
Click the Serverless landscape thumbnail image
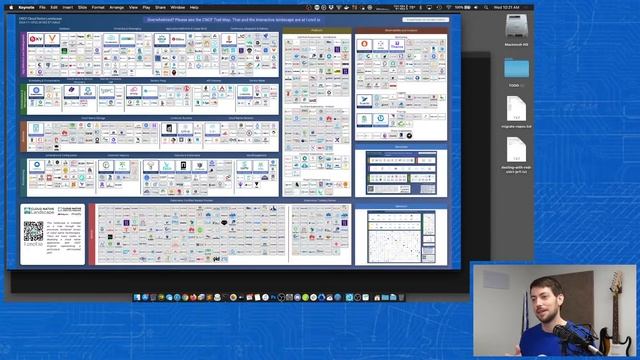401,173
